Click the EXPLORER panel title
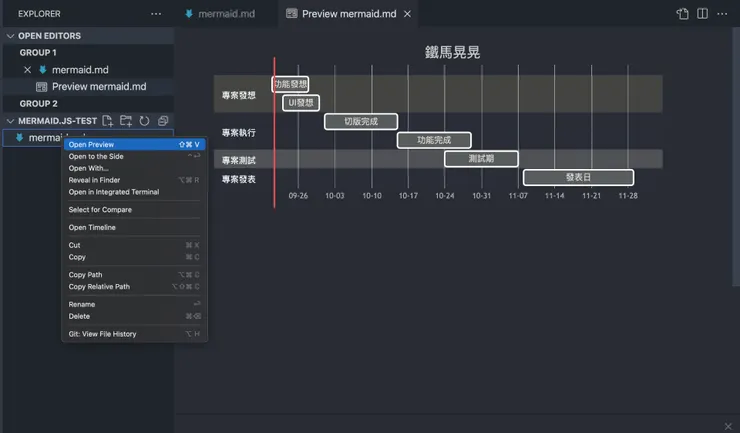 (x=39, y=14)
